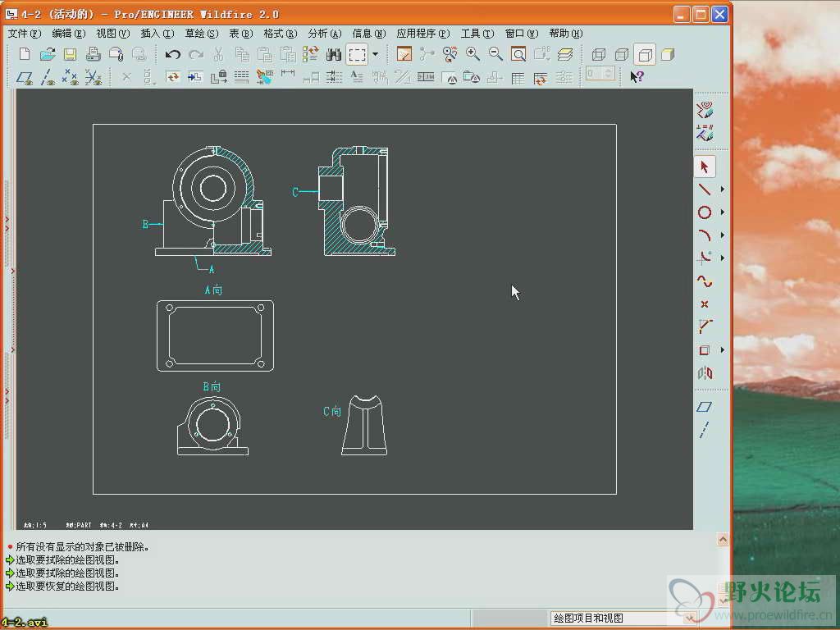Select the Mirror sketch entities tool
The height and width of the screenshot is (630, 840).
pyautogui.click(x=705, y=372)
